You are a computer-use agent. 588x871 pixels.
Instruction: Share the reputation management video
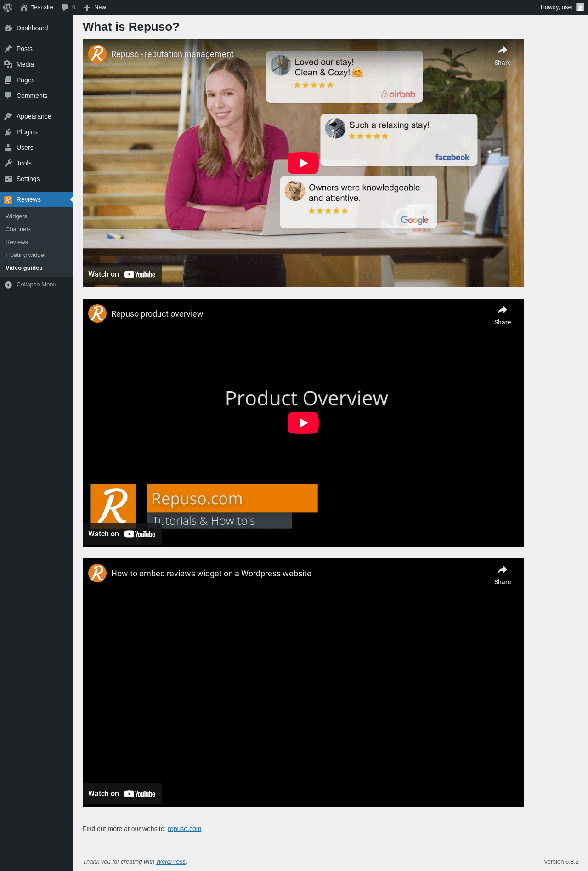point(503,56)
